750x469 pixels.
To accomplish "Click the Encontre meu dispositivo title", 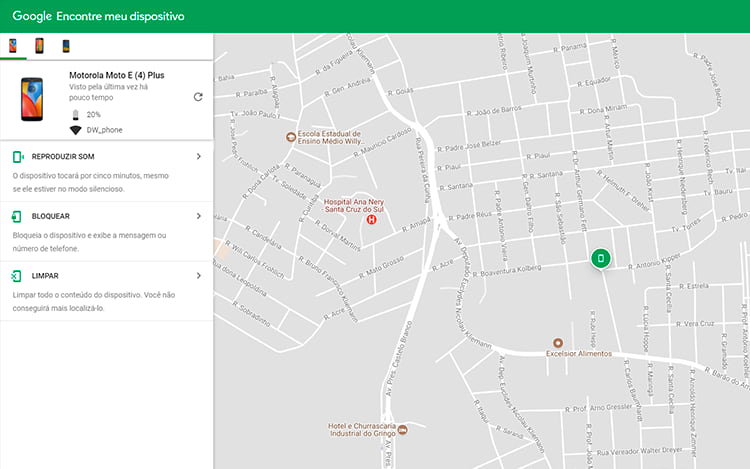I will tap(120, 16).
